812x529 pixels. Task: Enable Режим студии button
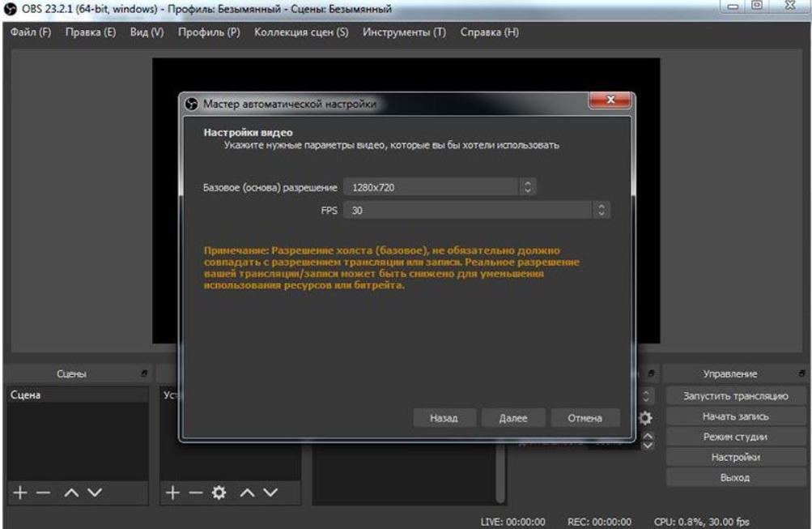click(x=735, y=437)
